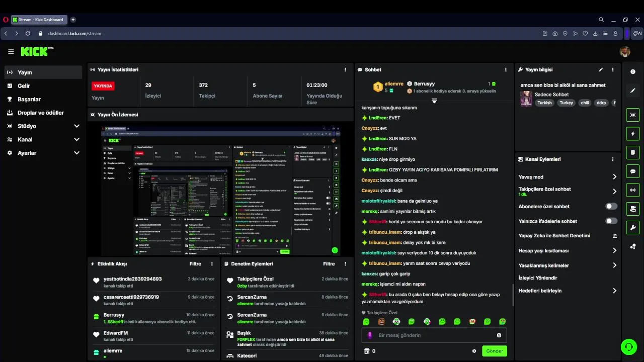Click İzleyici Yönlendir
644x362 pixels.
pyautogui.click(x=538, y=278)
